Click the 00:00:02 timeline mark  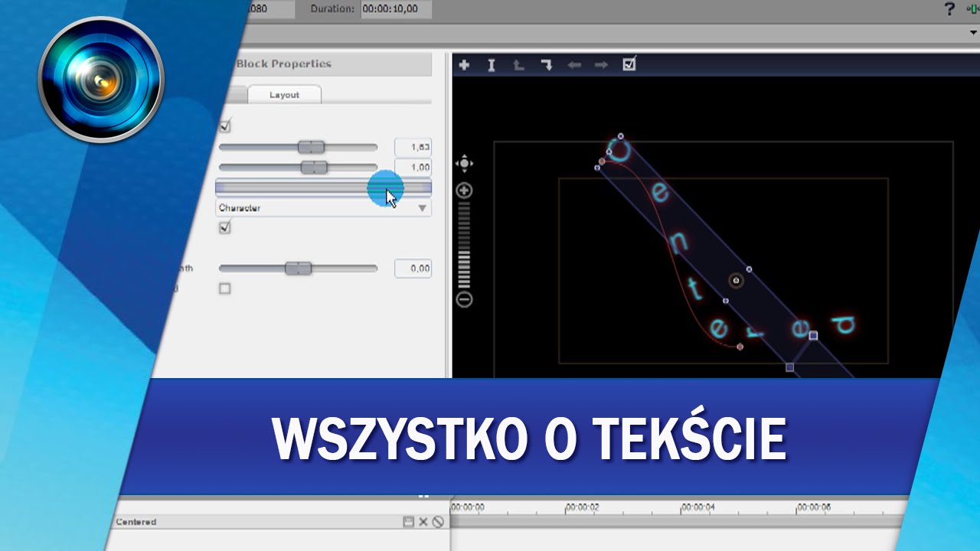582,507
